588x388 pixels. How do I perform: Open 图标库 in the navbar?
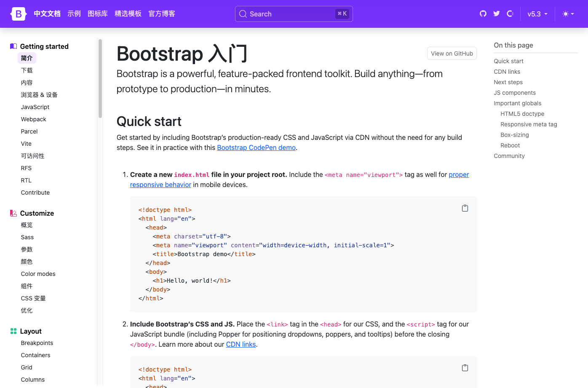pyautogui.click(x=98, y=14)
